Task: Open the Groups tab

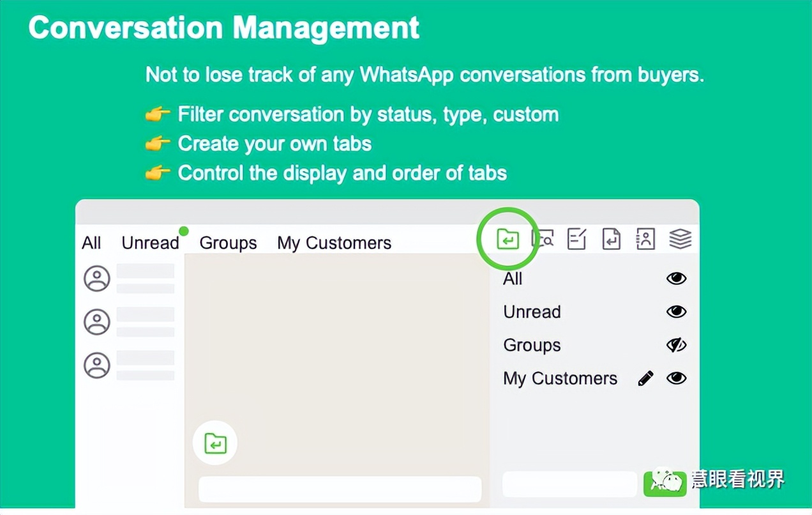Action: 228,243
